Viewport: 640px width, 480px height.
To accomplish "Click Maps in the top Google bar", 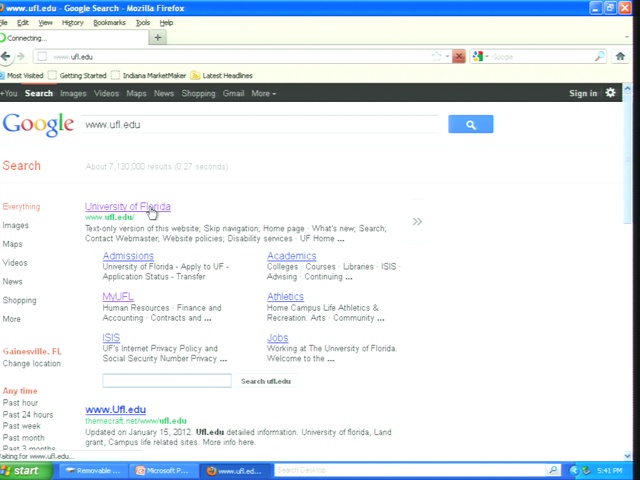I will click(x=136, y=93).
